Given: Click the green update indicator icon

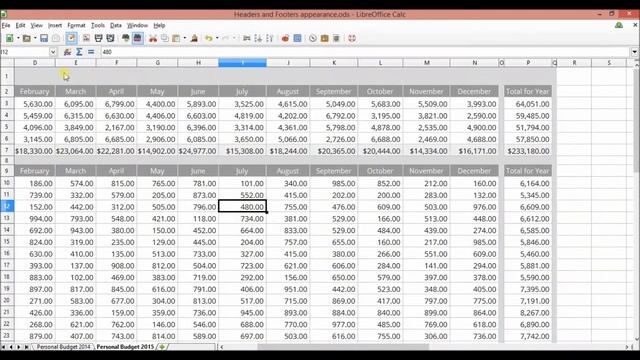Looking at the screenshot, I should 619,25.
